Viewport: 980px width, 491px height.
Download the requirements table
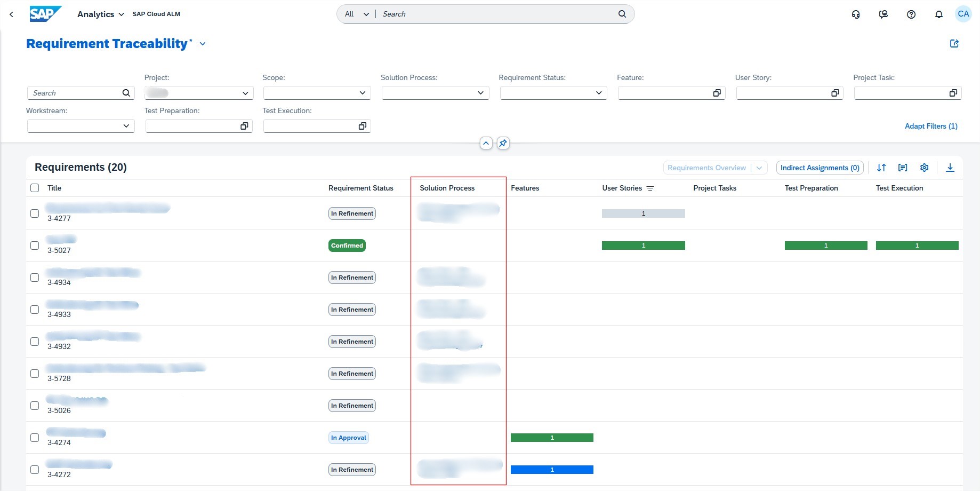click(950, 168)
